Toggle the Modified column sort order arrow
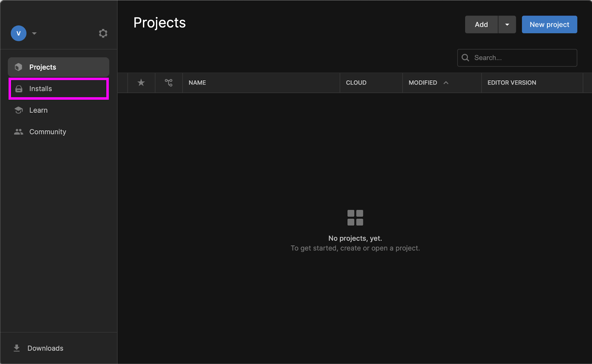Screen dimensions: 592x364 click(x=446, y=82)
